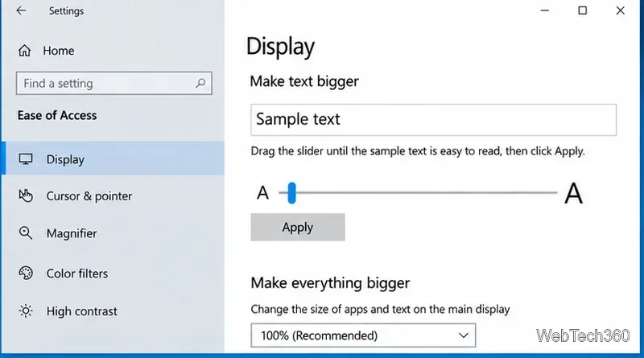644x358 pixels.
Task: Click the Find a setting search box
Action: point(114,84)
